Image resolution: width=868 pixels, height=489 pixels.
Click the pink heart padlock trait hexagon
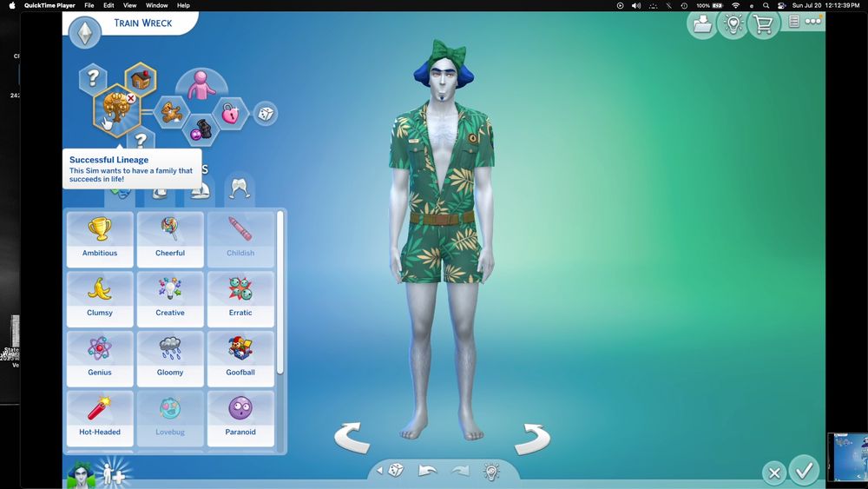(x=230, y=113)
